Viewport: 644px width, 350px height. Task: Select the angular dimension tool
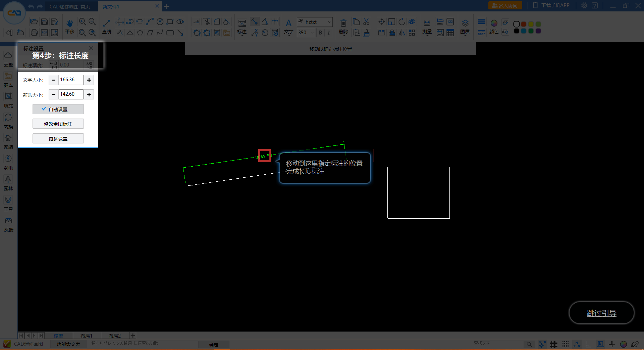265,22
